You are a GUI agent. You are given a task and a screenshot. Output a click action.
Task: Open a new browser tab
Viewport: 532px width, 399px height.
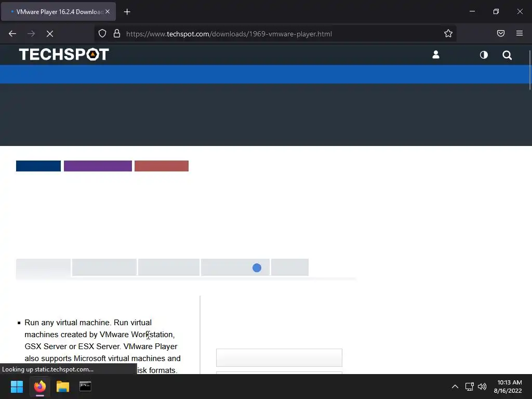coord(127,12)
